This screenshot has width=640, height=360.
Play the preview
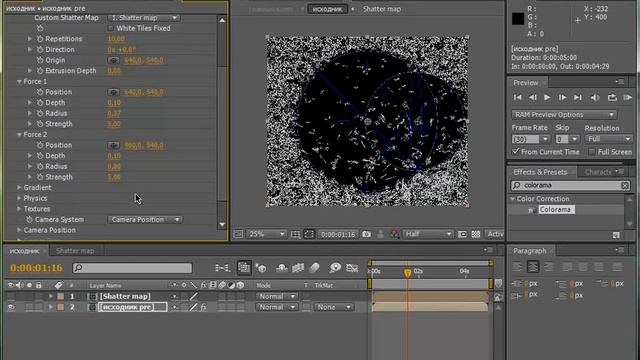coord(547,98)
